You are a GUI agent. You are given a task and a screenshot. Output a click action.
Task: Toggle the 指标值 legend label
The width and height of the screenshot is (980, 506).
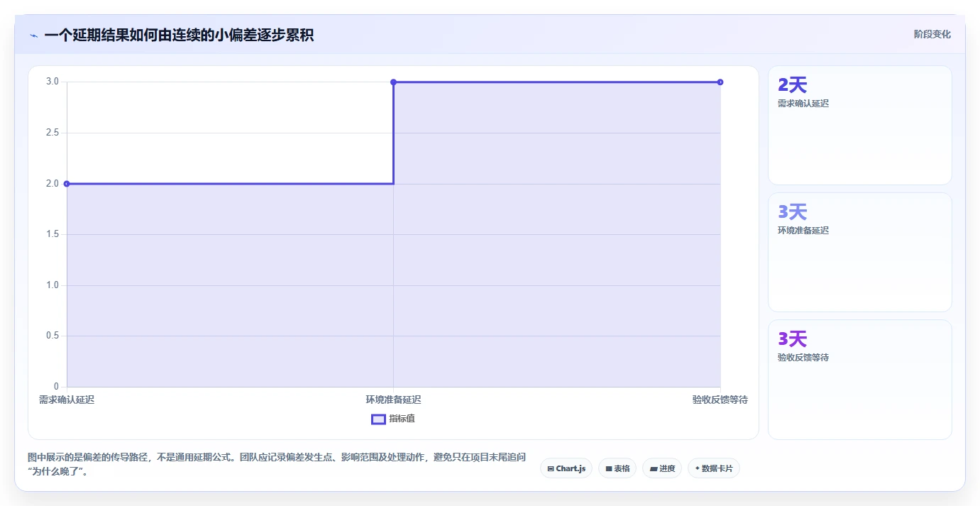[x=402, y=419]
